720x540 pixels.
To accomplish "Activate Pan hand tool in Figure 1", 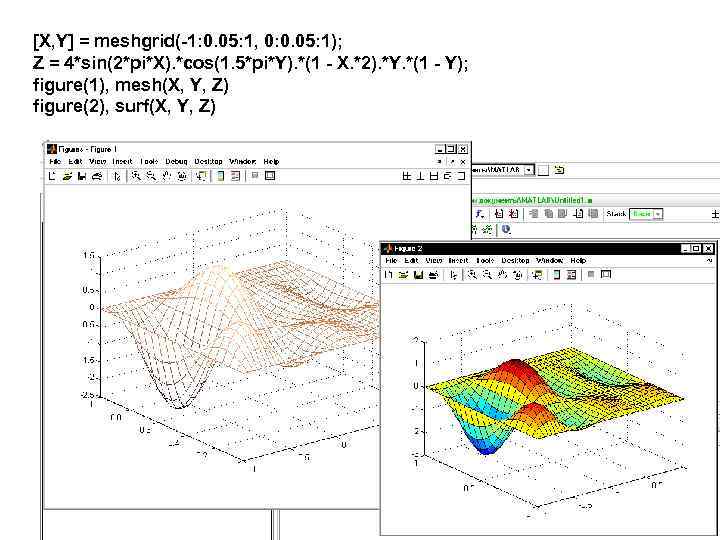I will (x=167, y=176).
